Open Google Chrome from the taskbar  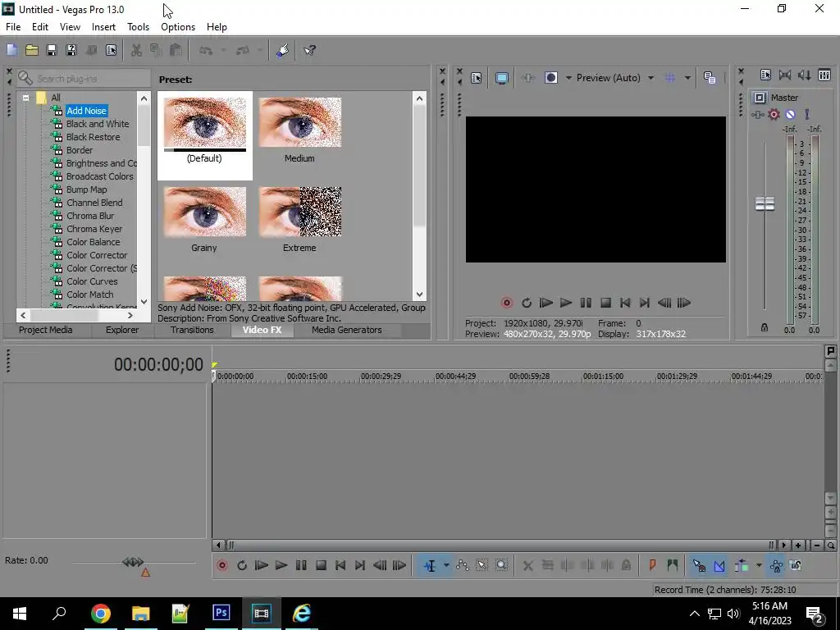tap(100, 613)
